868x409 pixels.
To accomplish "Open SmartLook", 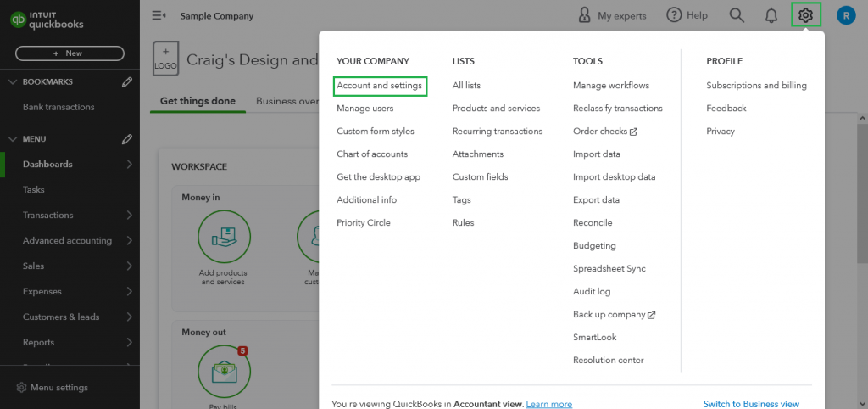I will pos(594,338).
